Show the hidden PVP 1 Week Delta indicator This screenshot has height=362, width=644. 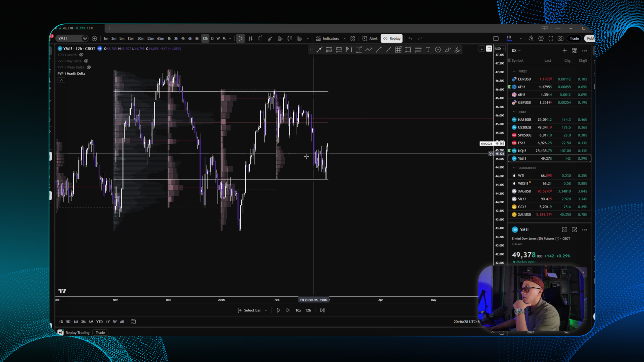click(x=89, y=67)
